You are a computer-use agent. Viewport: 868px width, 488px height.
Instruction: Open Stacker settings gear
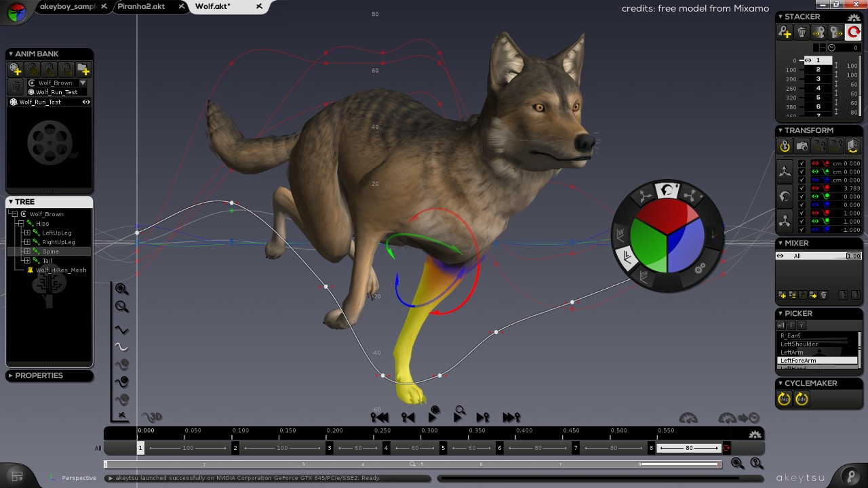point(854,17)
